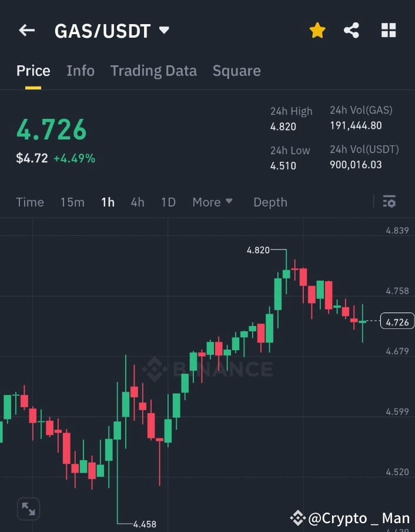Open the GAS/USDT trading pair selector
Image resolution: width=415 pixels, height=532 pixels.
point(112,30)
